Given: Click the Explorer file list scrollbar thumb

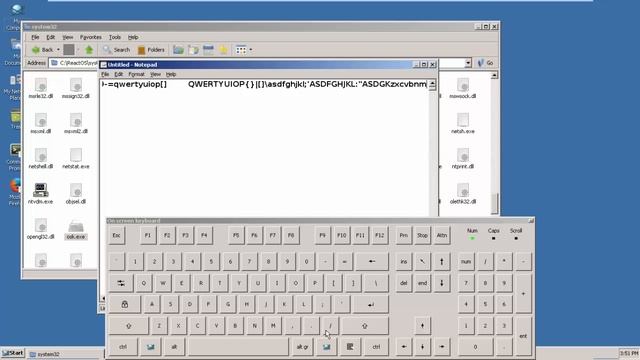Looking at the screenshot, I should click(494, 203).
